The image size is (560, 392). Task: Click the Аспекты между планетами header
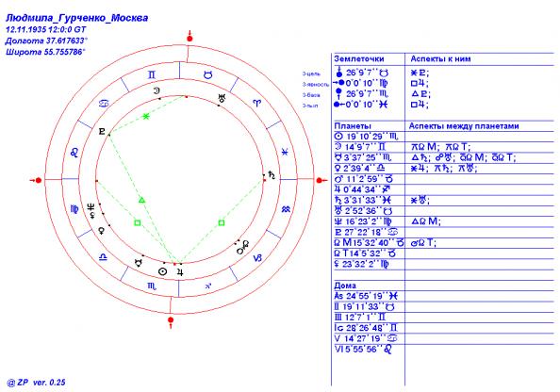tap(464, 126)
